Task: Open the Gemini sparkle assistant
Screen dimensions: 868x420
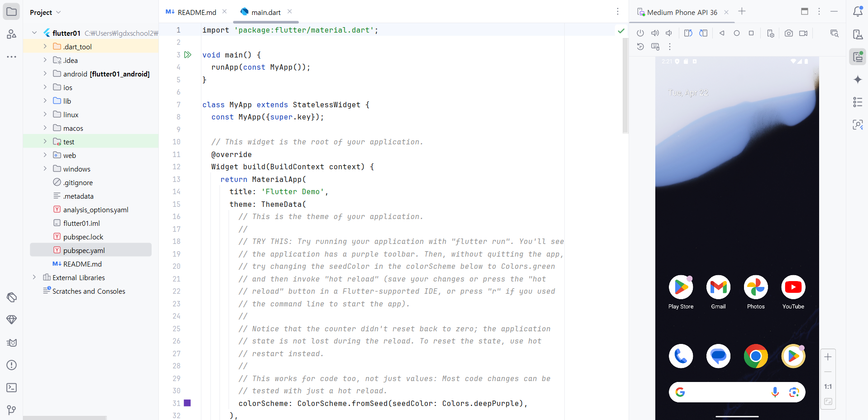Action: (x=858, y=80)
